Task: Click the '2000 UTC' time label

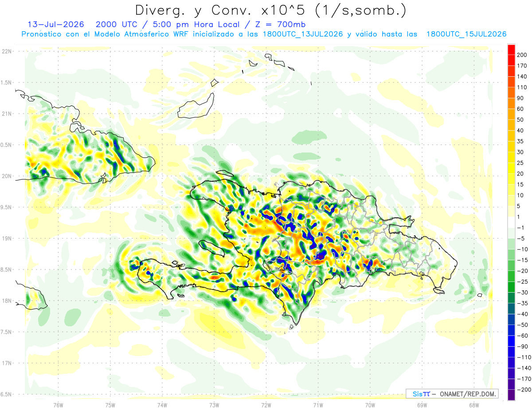Action: [117, 24]
